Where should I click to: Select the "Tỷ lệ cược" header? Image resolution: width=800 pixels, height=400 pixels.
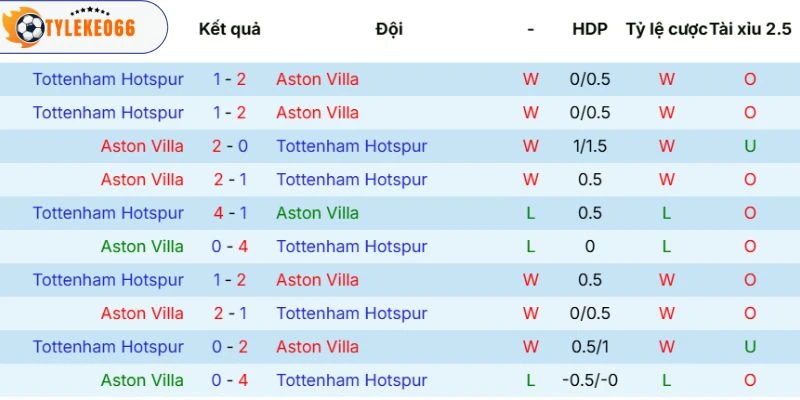(x=666, y=29)
